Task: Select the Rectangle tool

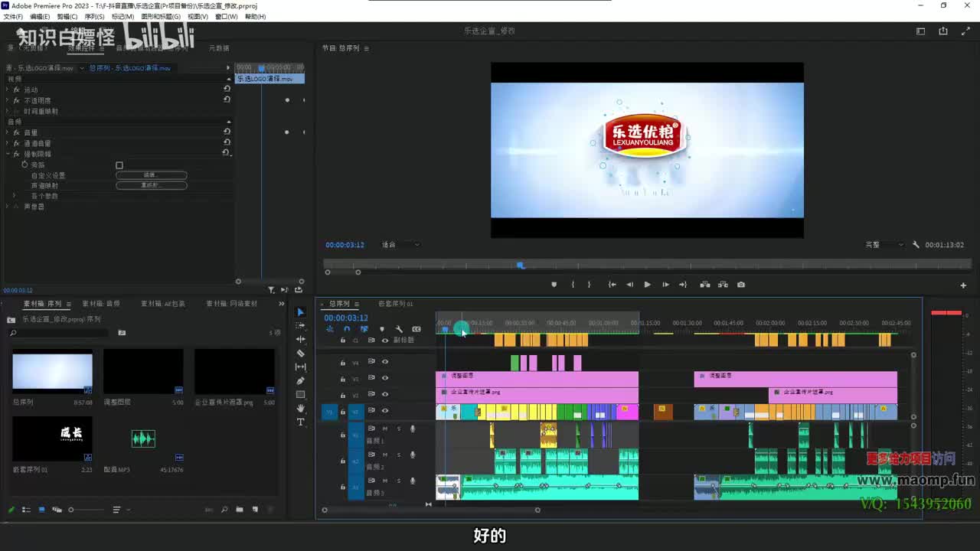Action: click(x=300, y=394)
